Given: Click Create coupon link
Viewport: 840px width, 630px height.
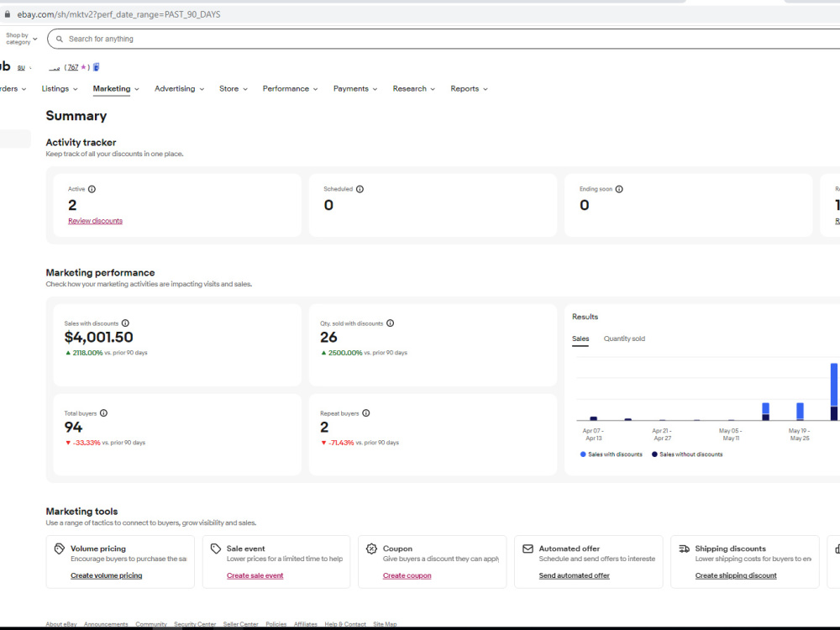Looking at the screenshot, I should coord(407,575).
